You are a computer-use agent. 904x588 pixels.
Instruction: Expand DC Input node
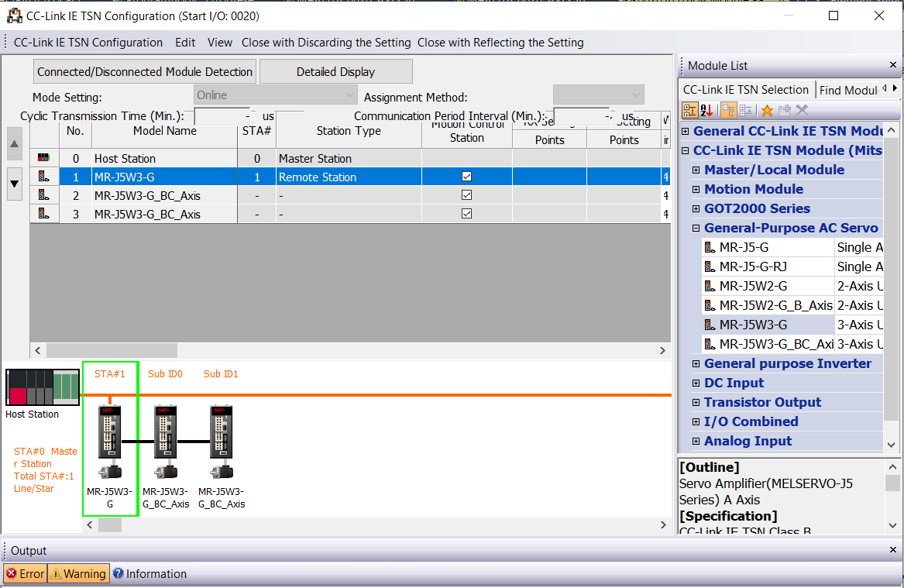[696, 383]
